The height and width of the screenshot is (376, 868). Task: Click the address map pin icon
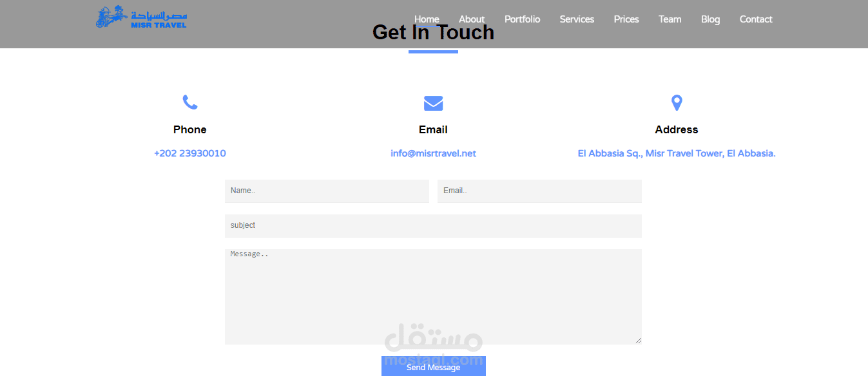coord(677,103)
